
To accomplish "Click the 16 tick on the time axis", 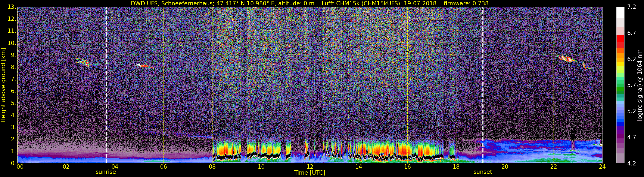I will point(407,167).
